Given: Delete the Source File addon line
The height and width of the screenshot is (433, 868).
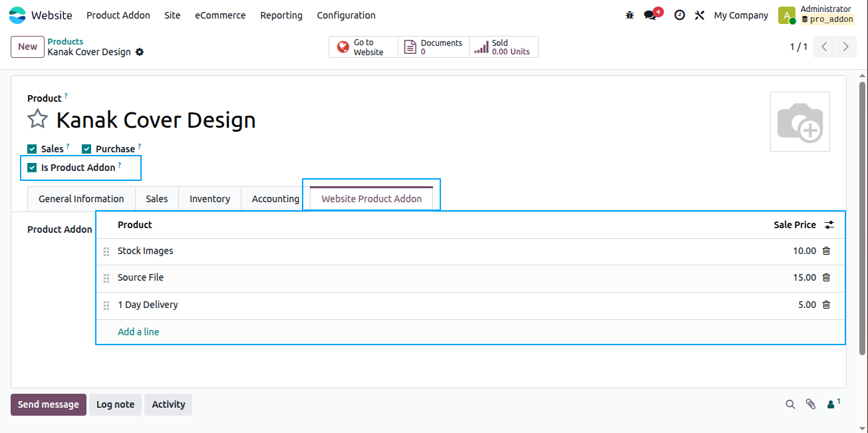Looking at the screenshot, I should [826, 277].
